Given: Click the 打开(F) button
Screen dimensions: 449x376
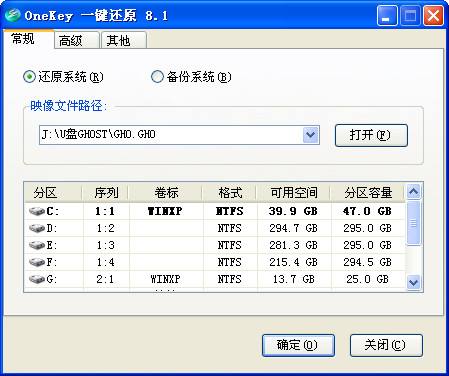Looking at the screenshot, I should point(371,135).
